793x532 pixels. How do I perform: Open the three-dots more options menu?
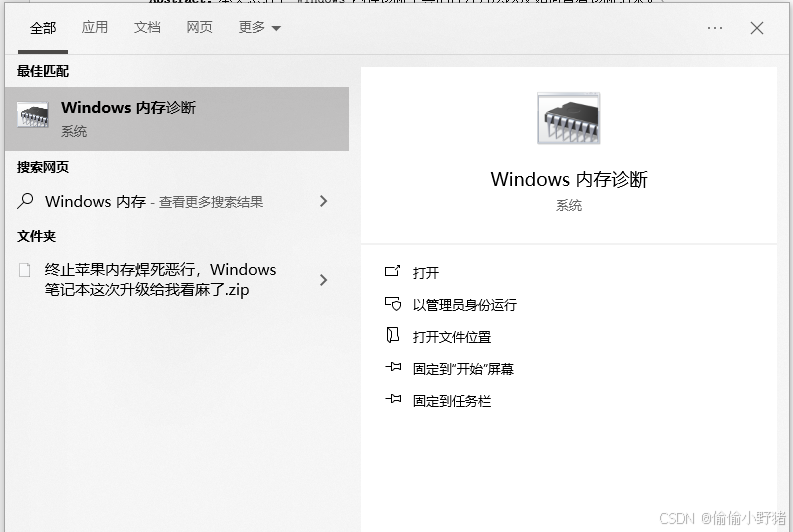(x=715, y=28)
